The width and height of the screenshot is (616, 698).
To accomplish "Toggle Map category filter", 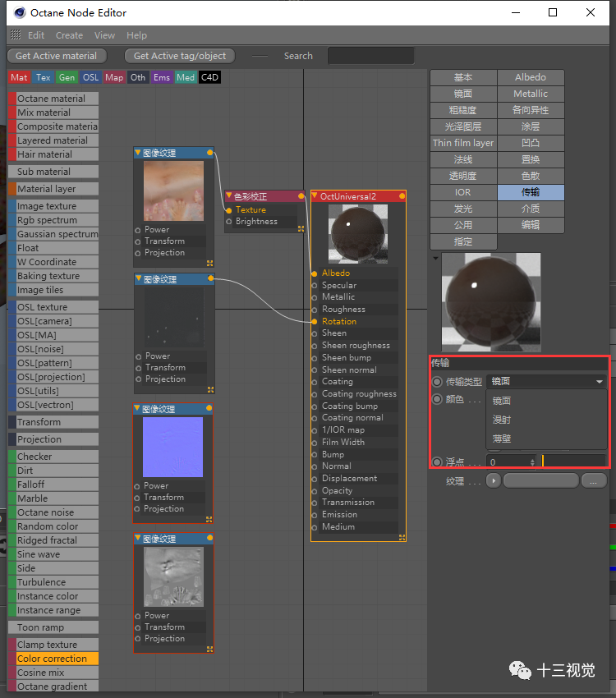I will (114, 77).
